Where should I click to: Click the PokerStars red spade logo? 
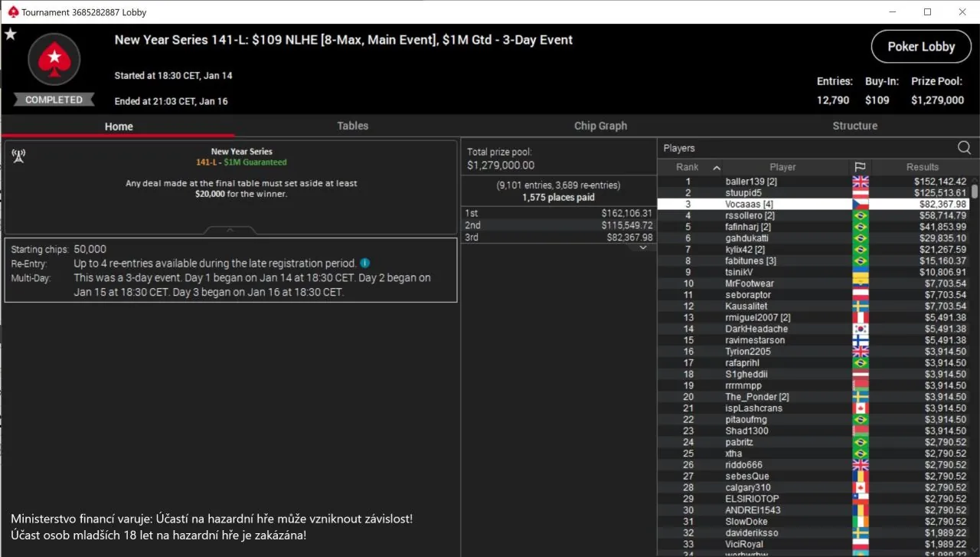pos(54,58)
